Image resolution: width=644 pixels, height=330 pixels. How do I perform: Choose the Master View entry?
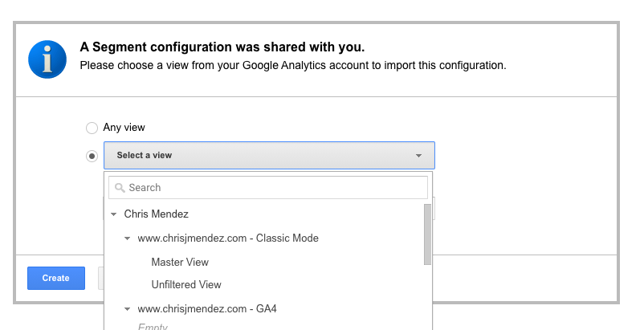tap(180, 262)
